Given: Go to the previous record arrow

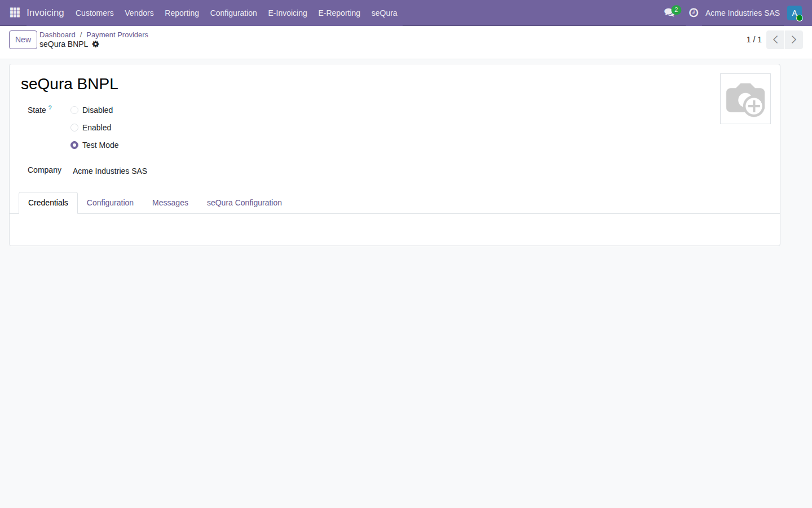Looking at the screenshot, I should click(x=775, y=40).
